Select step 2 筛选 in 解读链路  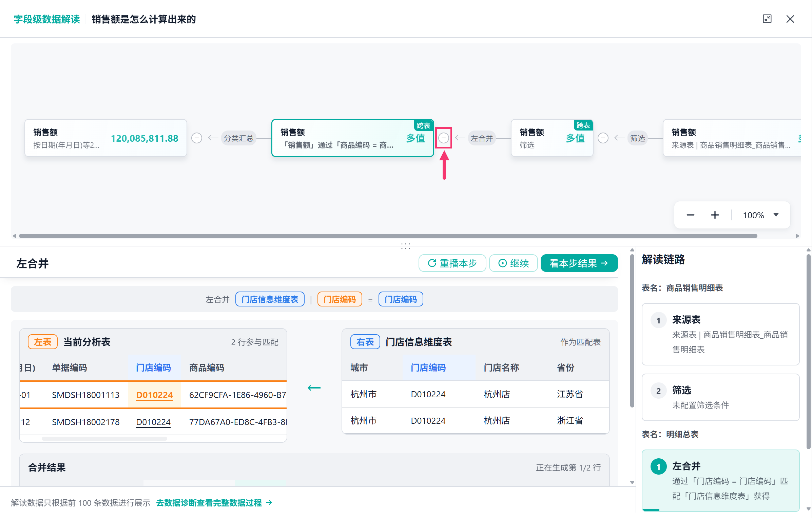click(x=721, y=397)
